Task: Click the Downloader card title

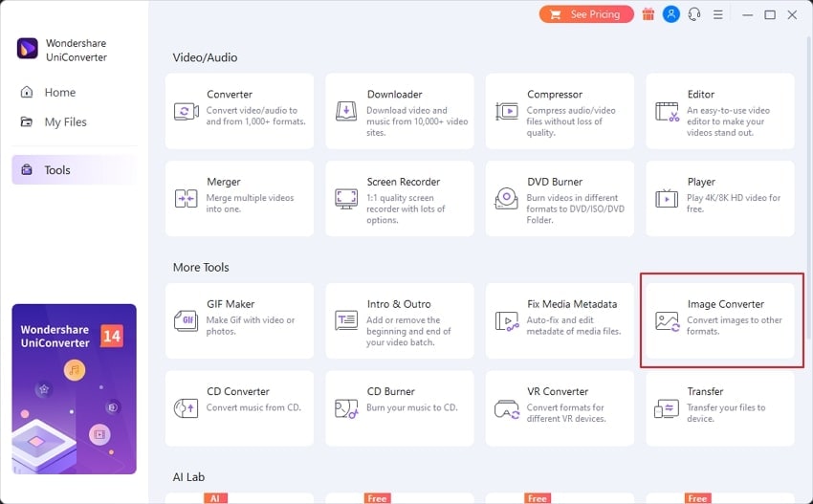Action: [x=395, y=95]
